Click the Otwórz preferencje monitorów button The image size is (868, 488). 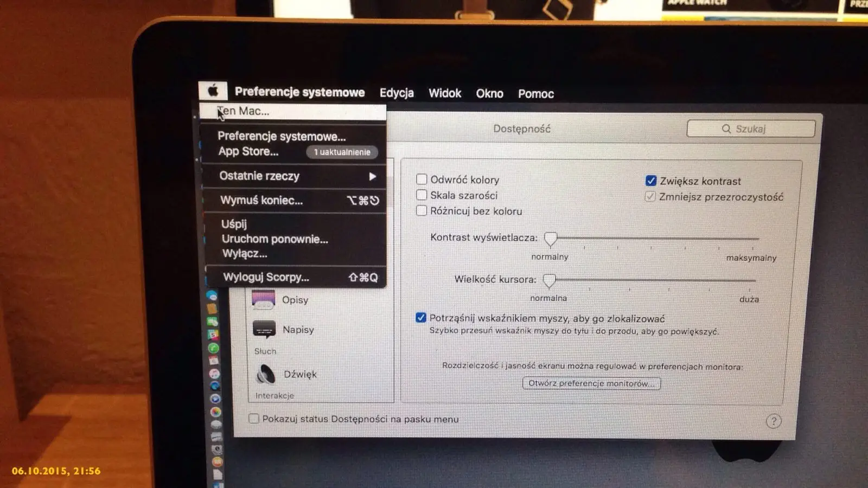591,383
